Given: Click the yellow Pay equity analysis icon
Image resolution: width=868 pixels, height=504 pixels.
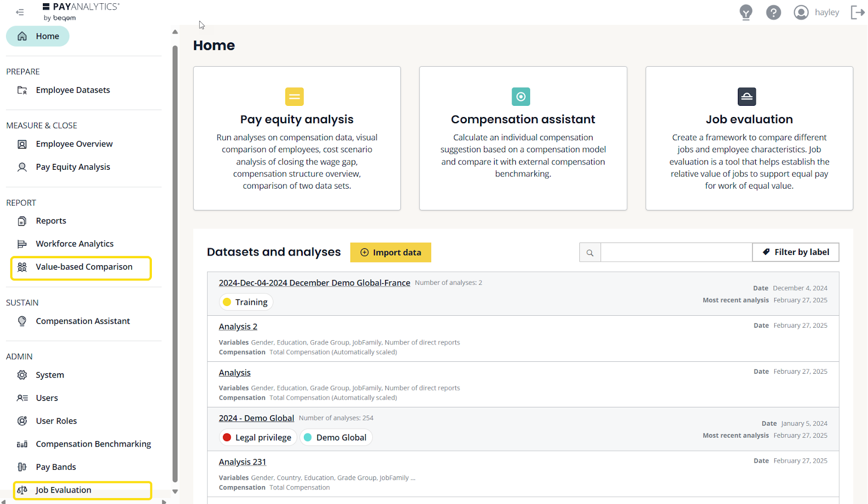Looking at the screenshot, I should point(294,97).
